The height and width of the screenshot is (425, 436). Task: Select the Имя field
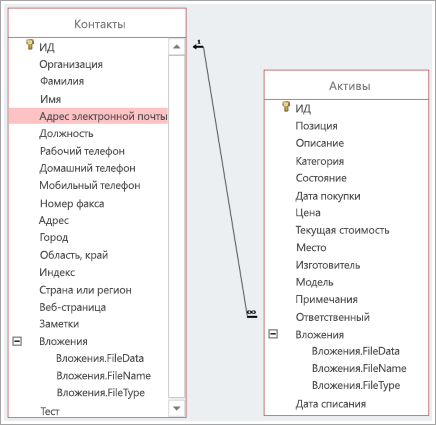pos(51,99)
